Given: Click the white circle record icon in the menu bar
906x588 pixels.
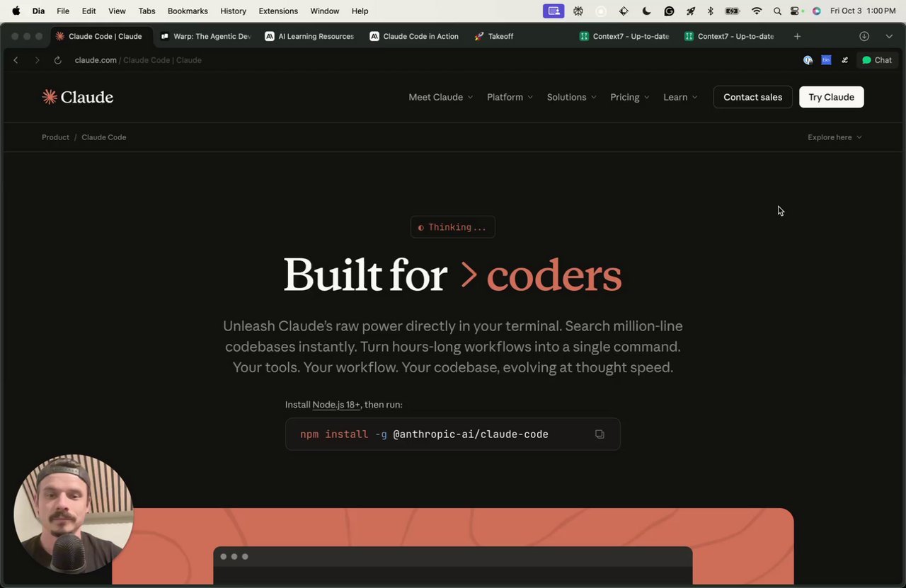Looking at the screenshot, I should coord(601,11).
